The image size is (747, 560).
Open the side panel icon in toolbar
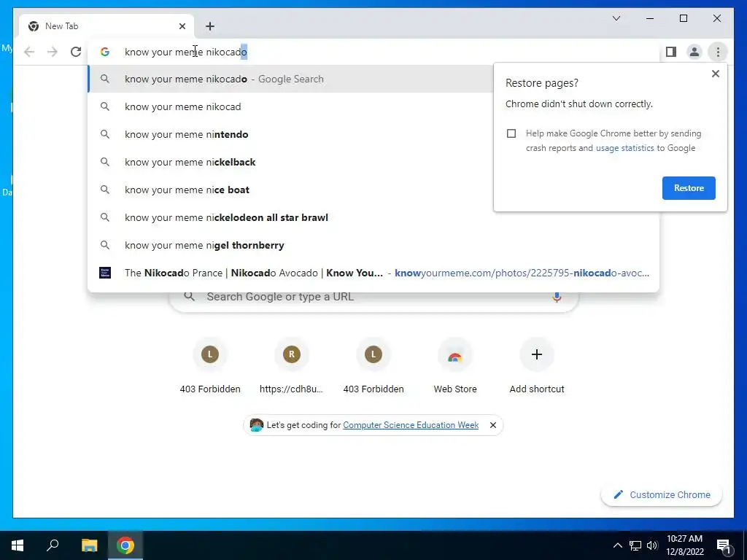671,52
